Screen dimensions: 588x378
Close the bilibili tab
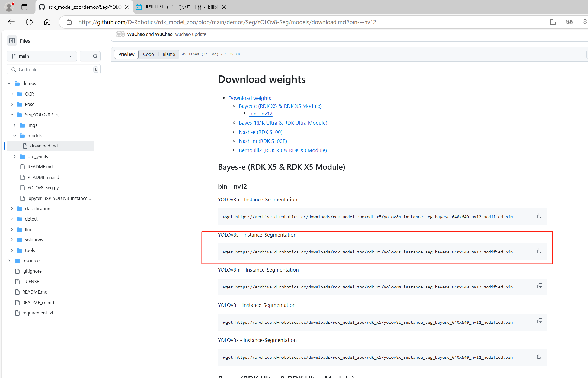point(224,7)
